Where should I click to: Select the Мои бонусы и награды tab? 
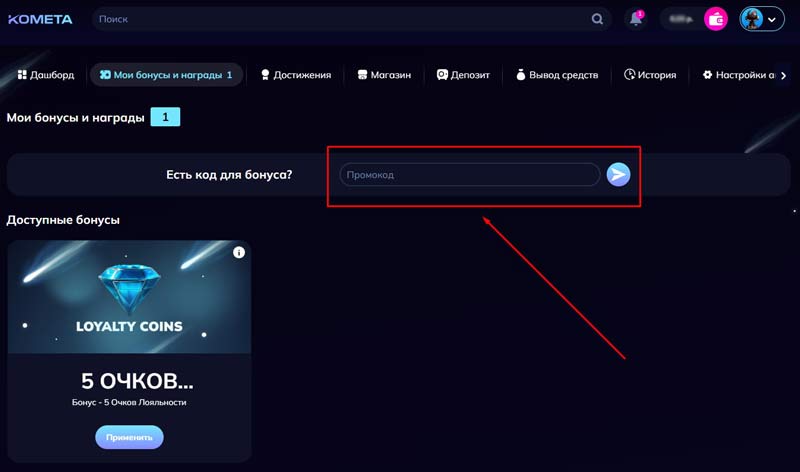point(166,75)
